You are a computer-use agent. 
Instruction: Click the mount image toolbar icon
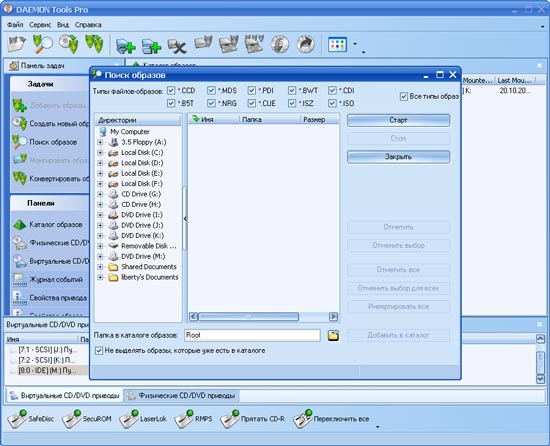coord(203,44)
